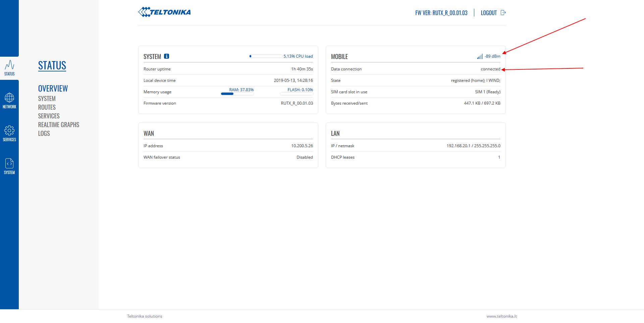
Task: Click the System info icon
Action: pos(166,56)
